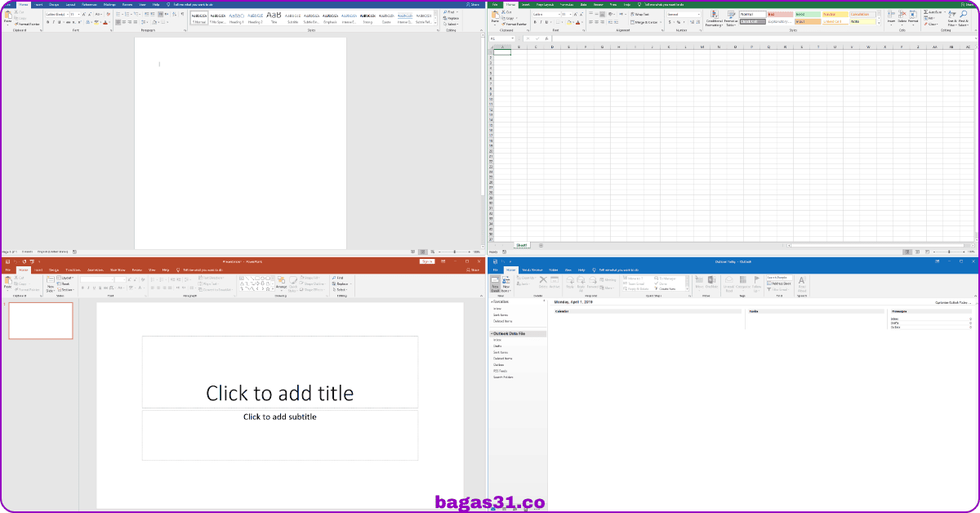Open the Address Book in Outlook
Image resolution: width=980 pixels, height=513 pixels.
tap(779, 283)
